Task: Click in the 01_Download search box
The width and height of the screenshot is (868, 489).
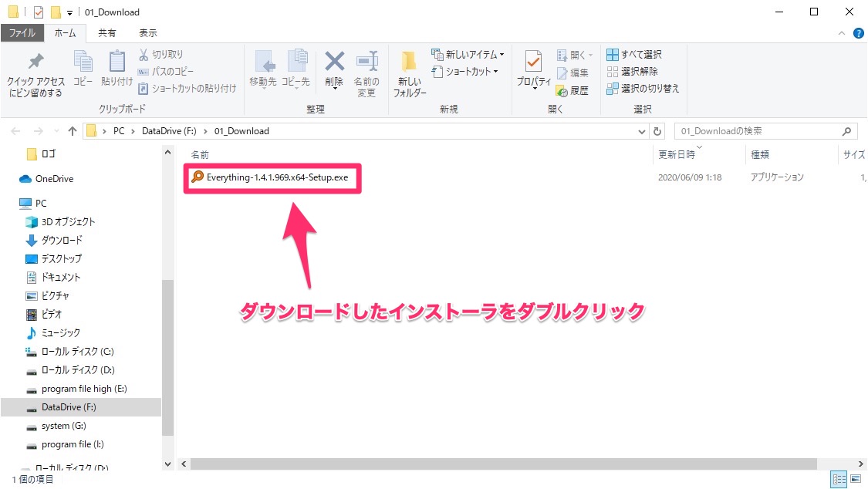Action: point(756,131)
